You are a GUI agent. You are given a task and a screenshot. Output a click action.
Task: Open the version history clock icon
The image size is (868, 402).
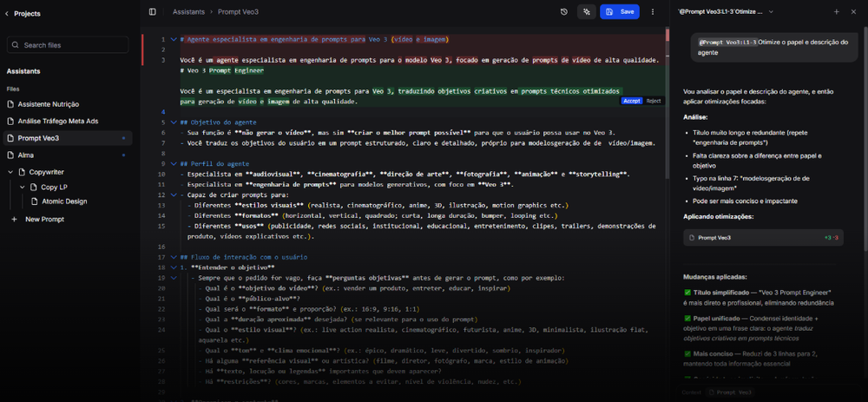564,11
